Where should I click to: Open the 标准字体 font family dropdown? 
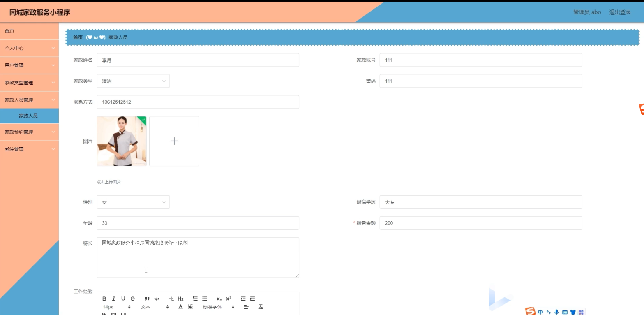point(219,307)
